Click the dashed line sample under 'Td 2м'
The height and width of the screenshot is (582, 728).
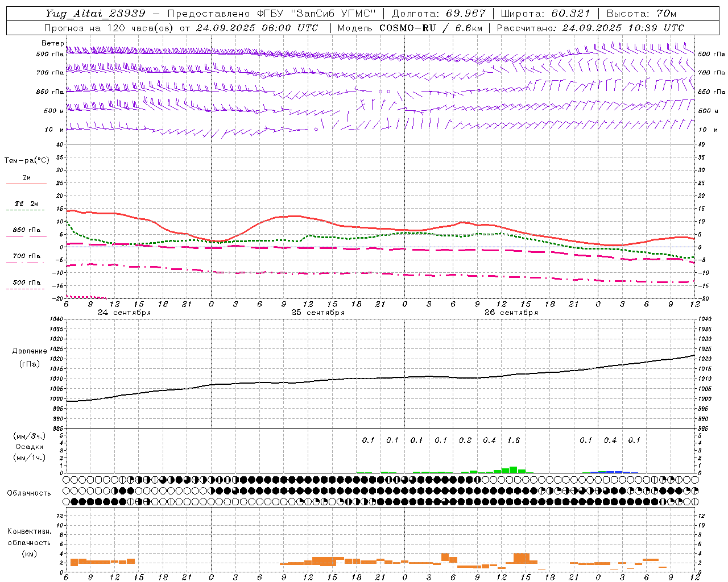pos(25,210)
